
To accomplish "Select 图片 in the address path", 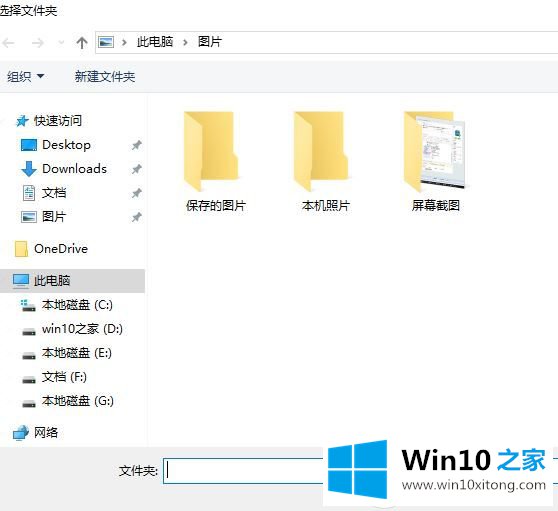I will [210, 42].
